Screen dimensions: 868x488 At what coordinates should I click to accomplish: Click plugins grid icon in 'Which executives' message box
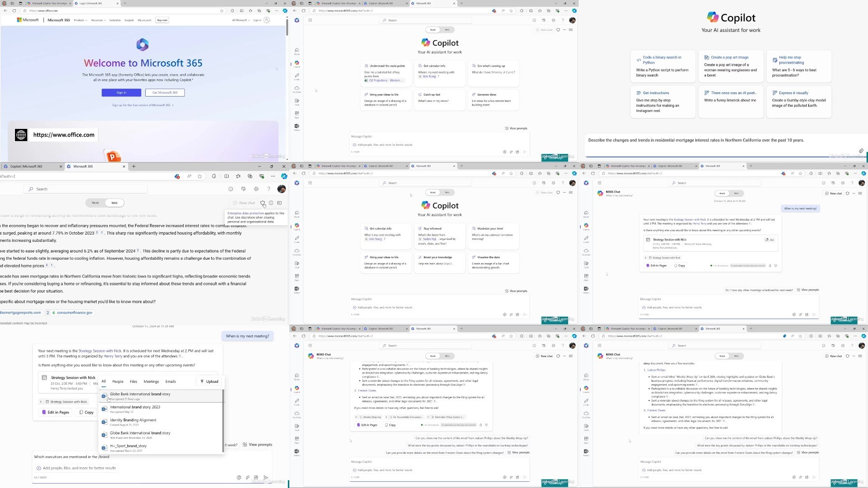[256, 477]
